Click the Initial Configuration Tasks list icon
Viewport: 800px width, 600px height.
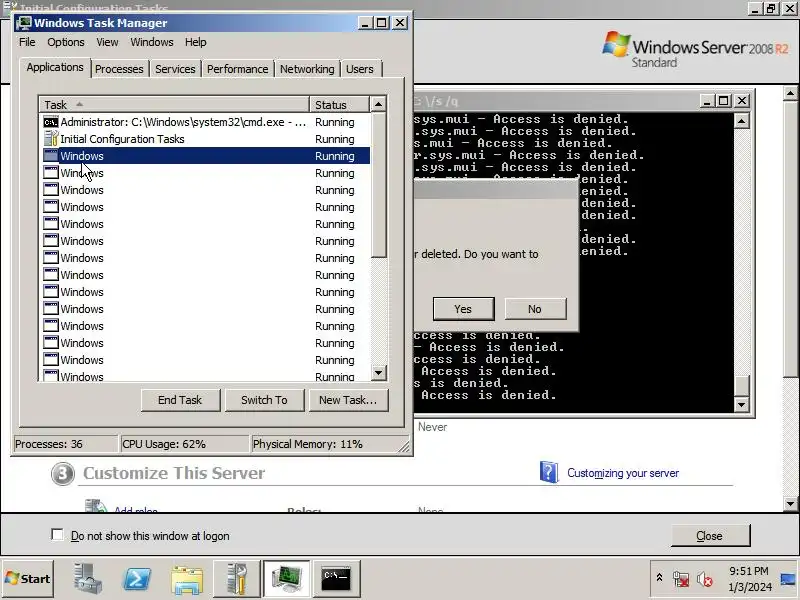pos(51,139)
